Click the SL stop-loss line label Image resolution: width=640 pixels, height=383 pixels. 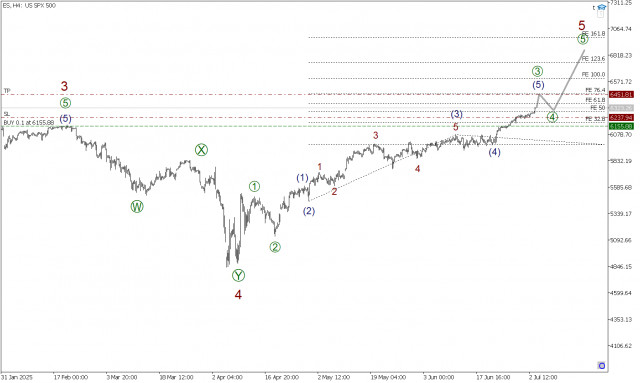tap(7, 114)
